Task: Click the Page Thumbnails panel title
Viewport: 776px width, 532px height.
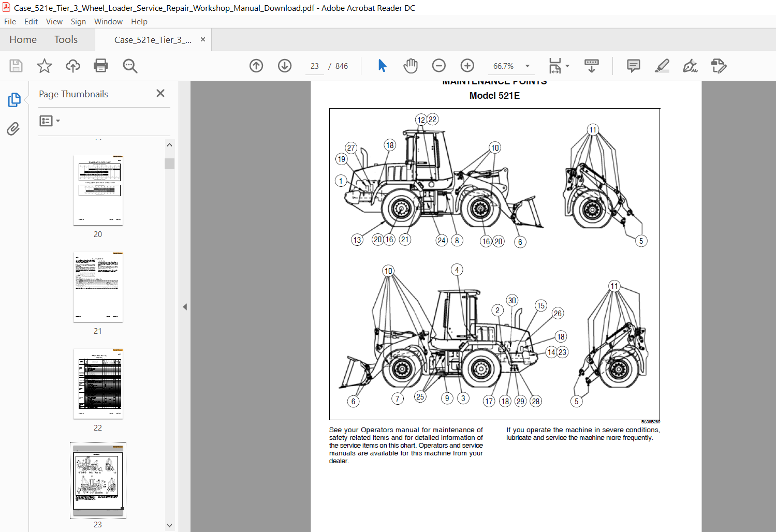Action: 74,94
